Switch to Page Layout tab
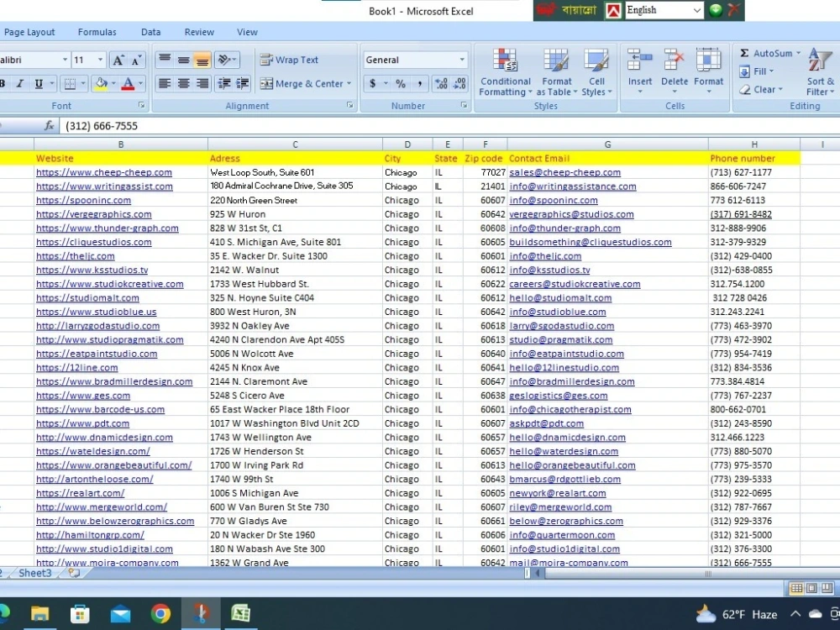Screen dimensions: 840x630 tap(29, 32)
